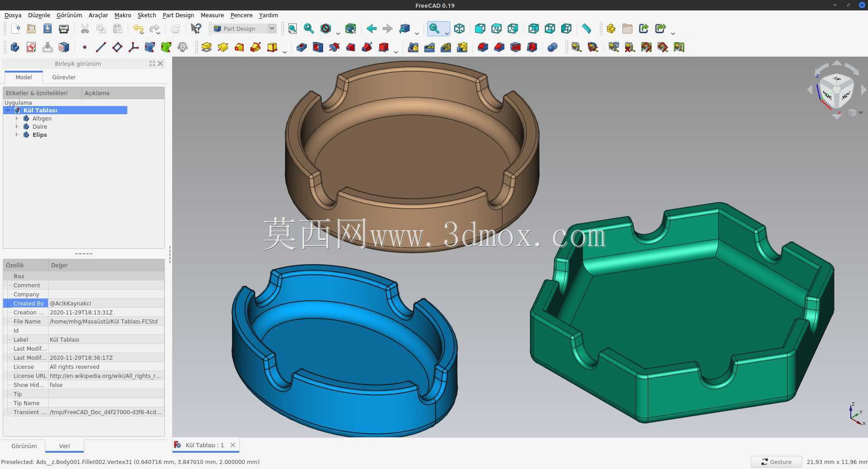The height and width of the screenshot is (469, 868).
Task: Set the top view cube icon
Action: coord(496,29)
